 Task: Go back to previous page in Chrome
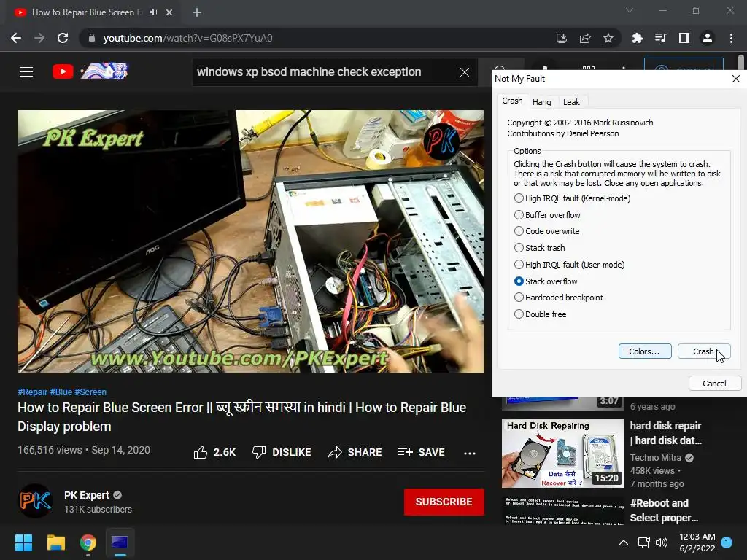[x=16, y=38]
